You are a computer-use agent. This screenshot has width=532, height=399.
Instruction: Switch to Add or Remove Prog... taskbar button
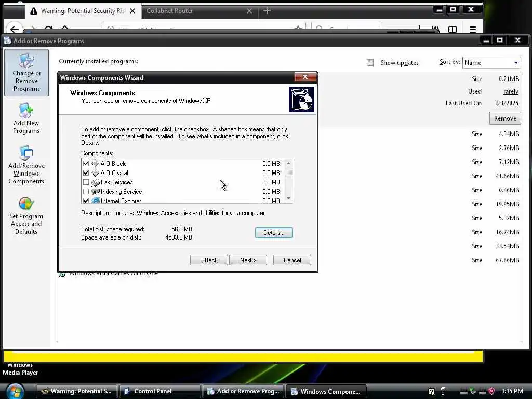tap(243, 391)
